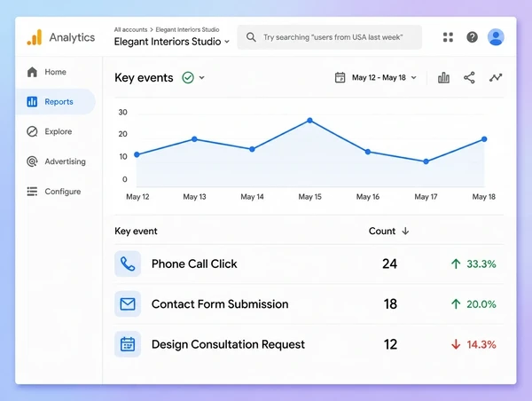
Task: Click the May 14 data point on the chart
Action: point(252,149)
